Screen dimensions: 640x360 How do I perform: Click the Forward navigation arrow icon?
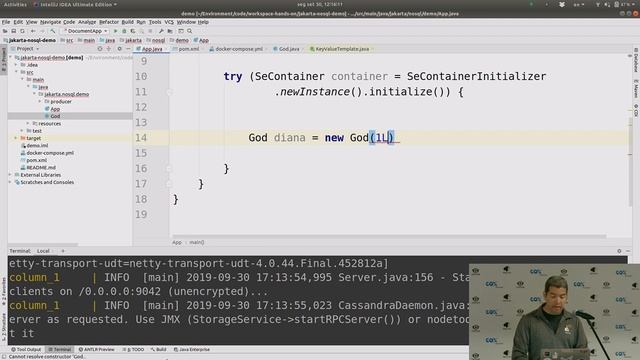point(42,31)
